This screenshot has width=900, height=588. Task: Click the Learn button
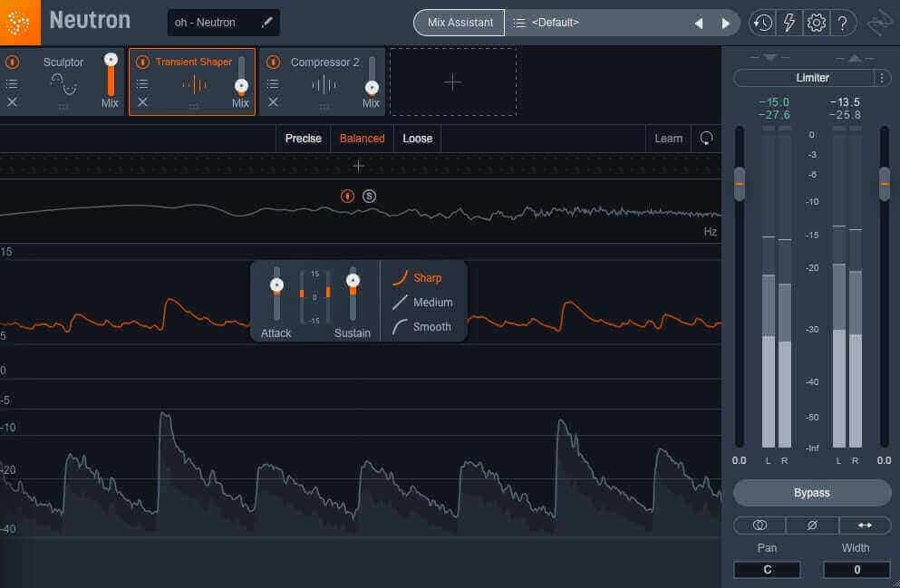pos(668,139)
